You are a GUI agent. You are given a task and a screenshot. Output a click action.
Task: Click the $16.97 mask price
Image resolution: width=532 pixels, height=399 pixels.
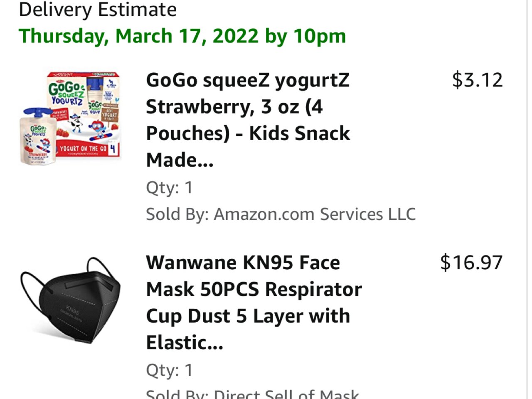[x=471, y=263]
